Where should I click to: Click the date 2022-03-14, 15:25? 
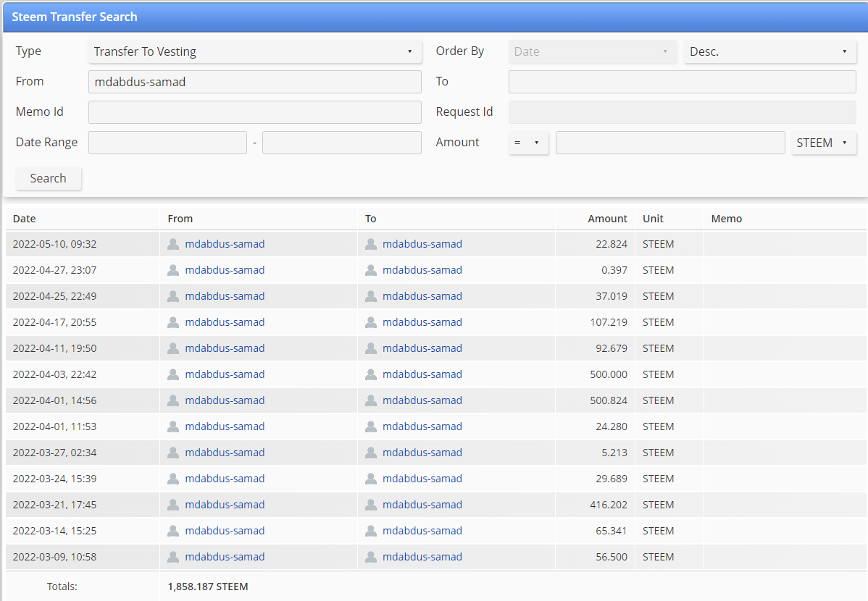[x=54, y=530]
